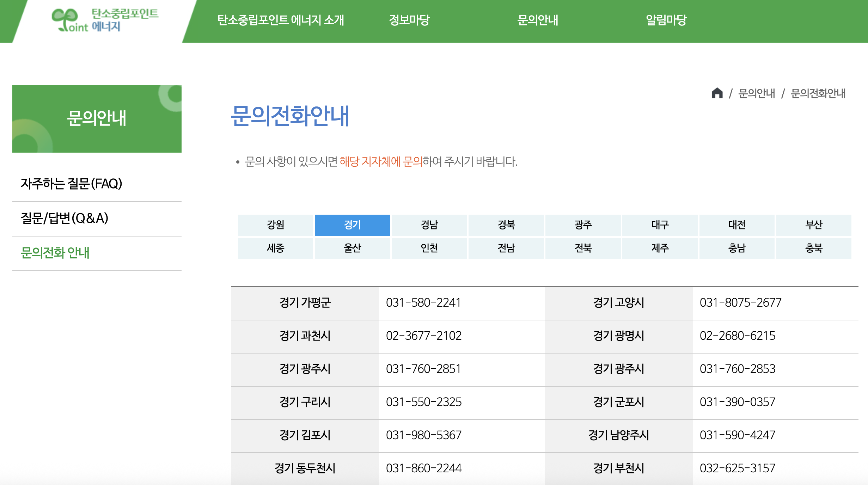
Task: Go to 질문/답변(Q&A) page
Action: click(65, 218)
